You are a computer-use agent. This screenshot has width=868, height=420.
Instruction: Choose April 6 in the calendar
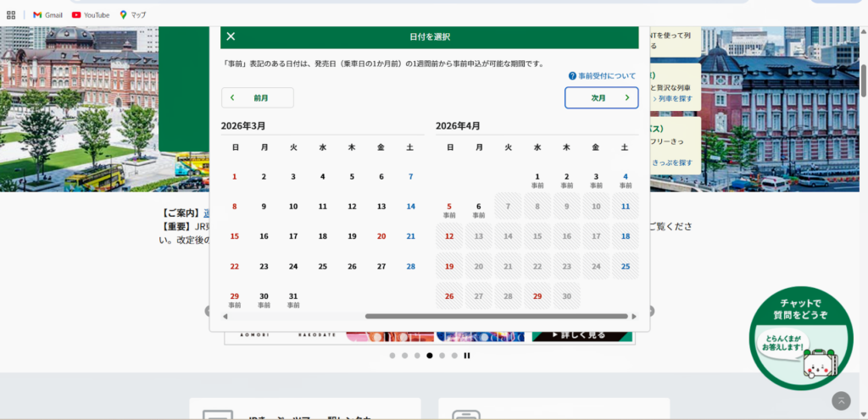coord(479,209)
